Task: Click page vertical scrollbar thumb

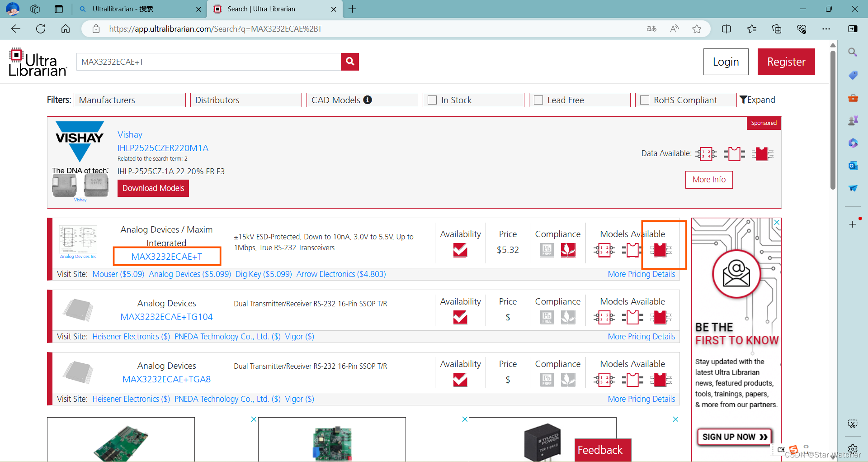Action: coord(833,120)
